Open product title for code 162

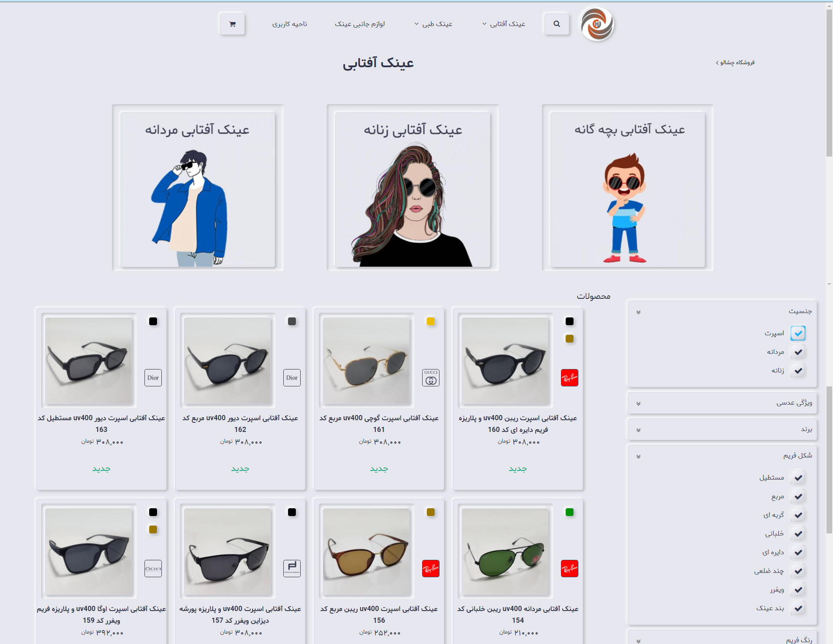240,424
